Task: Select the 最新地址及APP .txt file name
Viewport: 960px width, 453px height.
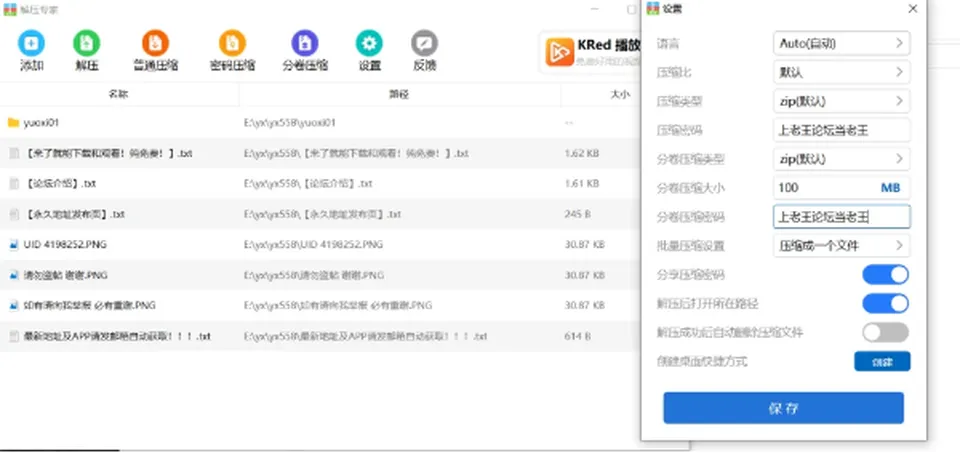Action: (x=117, y=336)
